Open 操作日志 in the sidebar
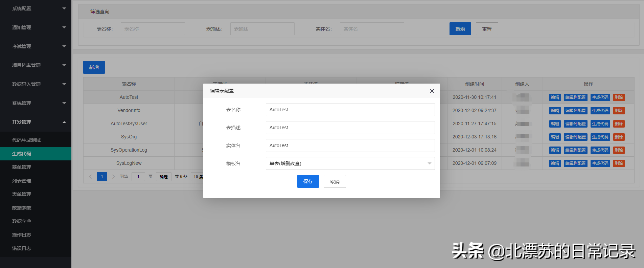This screenshot has height=268, width=644. click(36, 235)
